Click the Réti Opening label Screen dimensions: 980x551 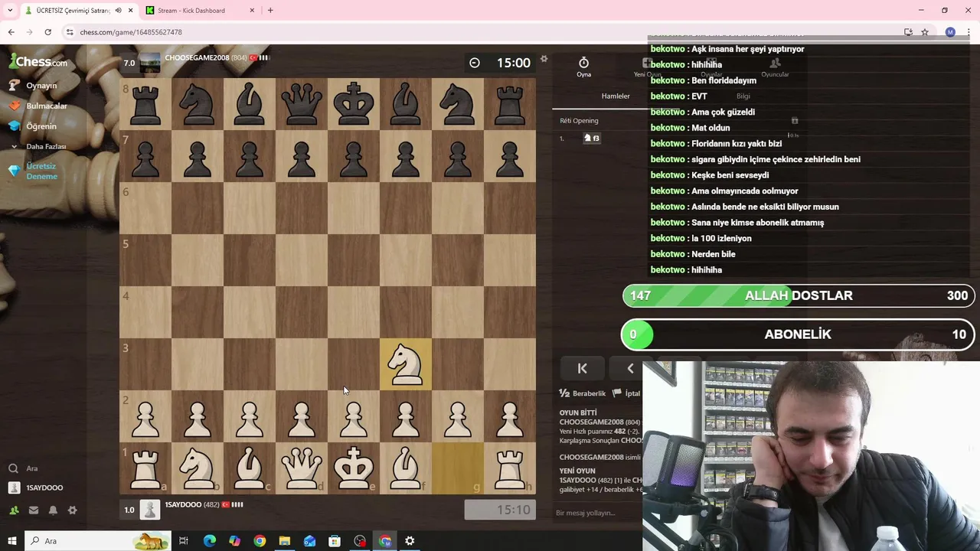pyautogui.click(x=579, y=120)
